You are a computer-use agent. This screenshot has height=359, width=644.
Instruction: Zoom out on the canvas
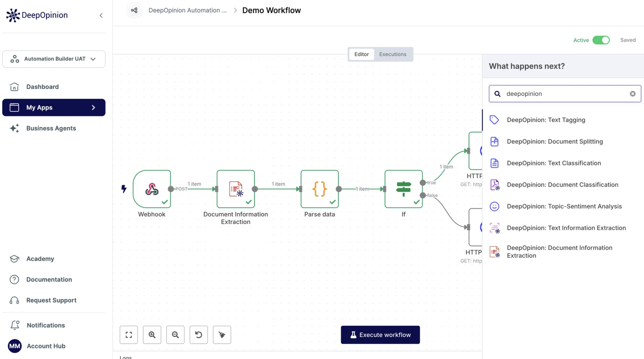tap(175, 335)
